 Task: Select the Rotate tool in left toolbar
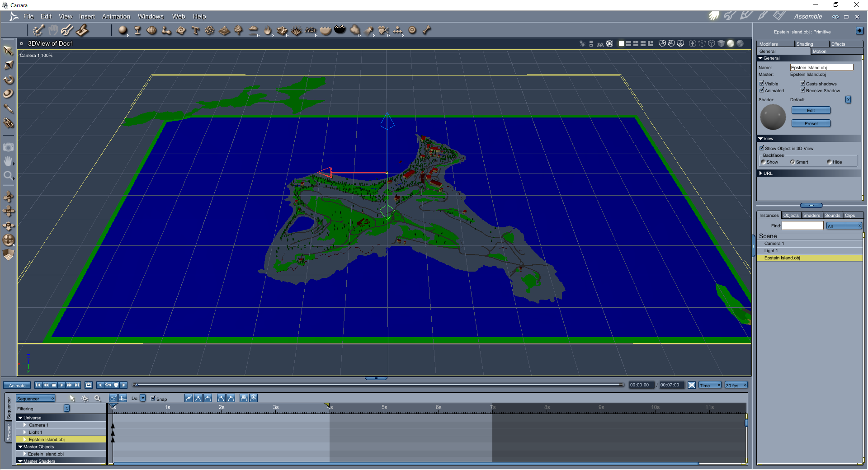tap(9, 80)
